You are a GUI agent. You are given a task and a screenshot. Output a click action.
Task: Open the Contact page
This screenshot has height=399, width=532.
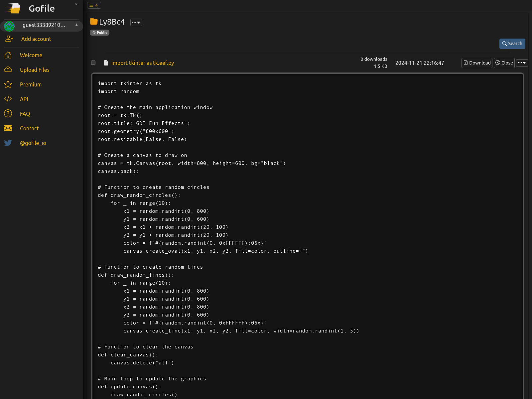pyautogui.click(x=29, y=128)
